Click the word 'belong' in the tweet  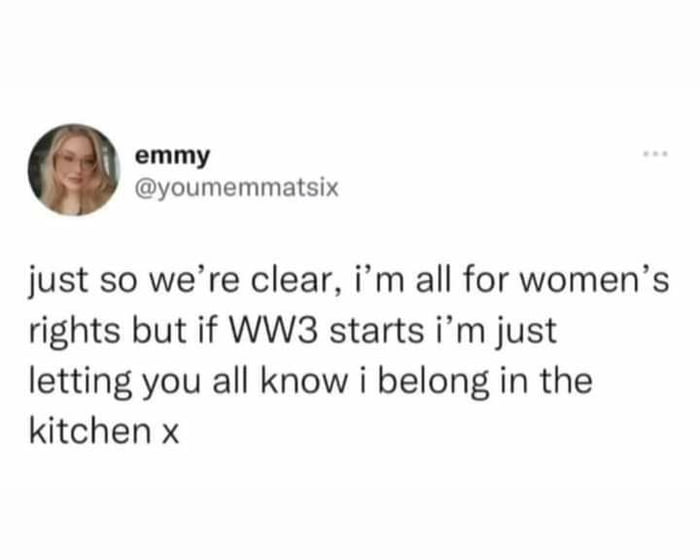point(434,383)
